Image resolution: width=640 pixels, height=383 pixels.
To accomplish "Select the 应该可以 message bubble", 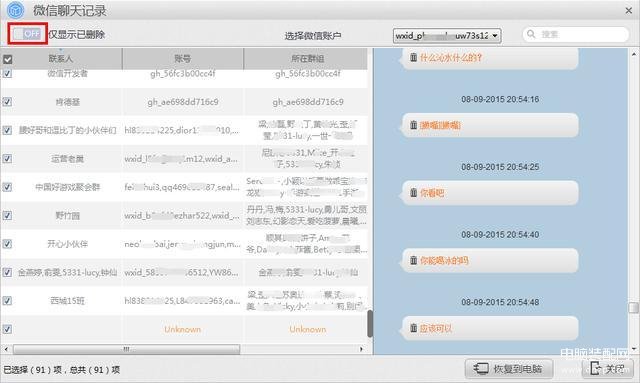I will 490,328.
